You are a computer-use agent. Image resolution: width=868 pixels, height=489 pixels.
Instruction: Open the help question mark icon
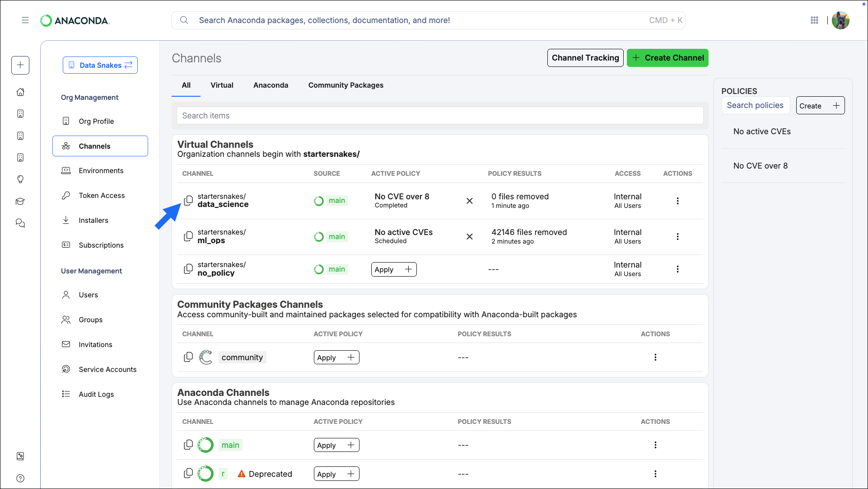[x=20, y=478]
